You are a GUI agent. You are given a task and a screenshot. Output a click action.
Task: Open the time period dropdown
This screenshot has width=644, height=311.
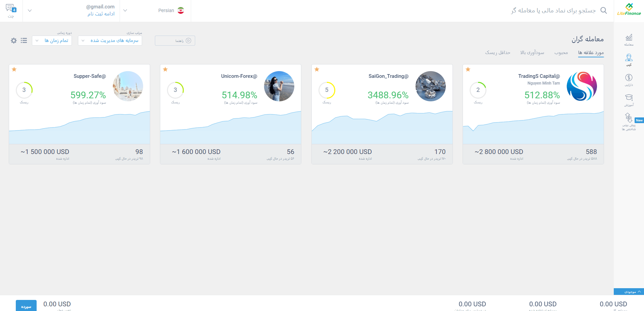52,41
